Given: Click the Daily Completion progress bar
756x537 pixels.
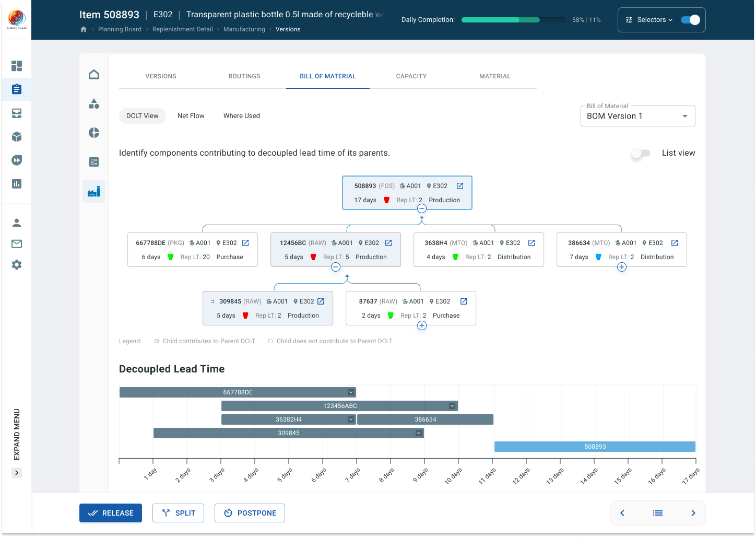Looking at the screenshot, I should [514, 20].
